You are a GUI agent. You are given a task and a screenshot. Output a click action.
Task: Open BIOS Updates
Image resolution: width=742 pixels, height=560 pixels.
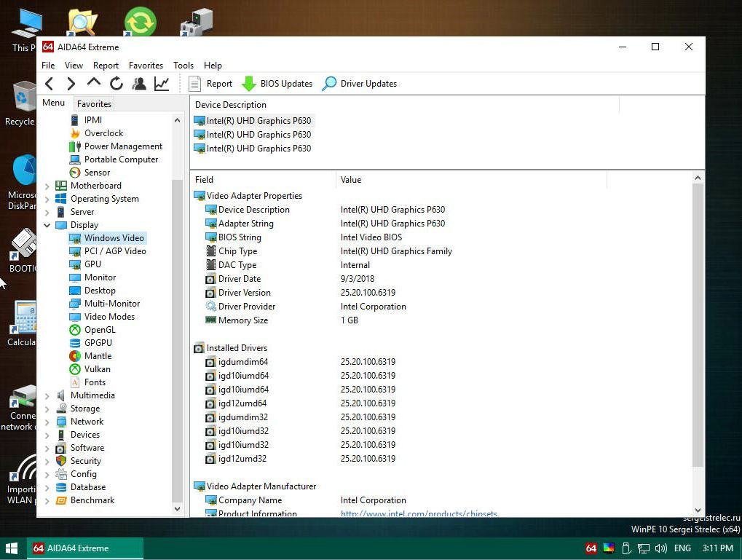277,84
